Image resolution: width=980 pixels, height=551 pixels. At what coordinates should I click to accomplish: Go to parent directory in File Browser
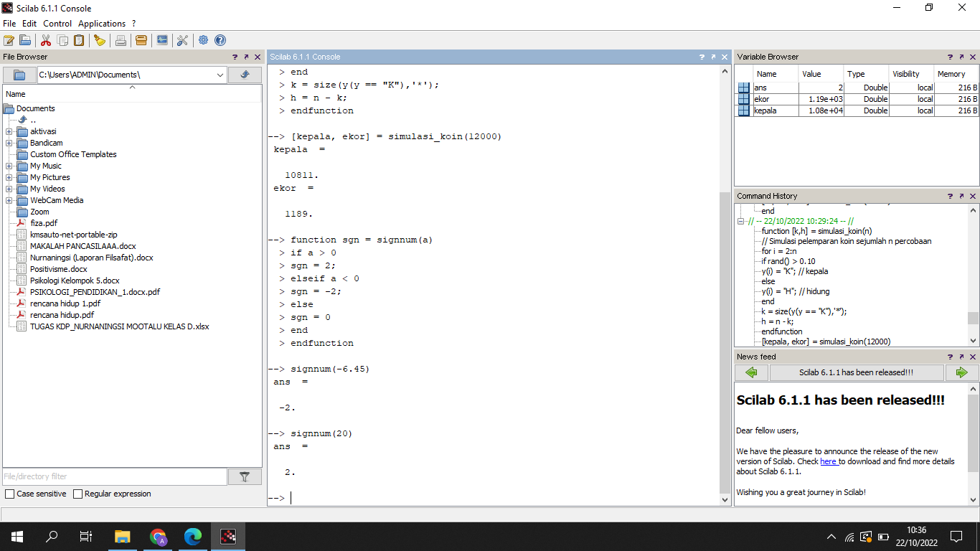245,75
